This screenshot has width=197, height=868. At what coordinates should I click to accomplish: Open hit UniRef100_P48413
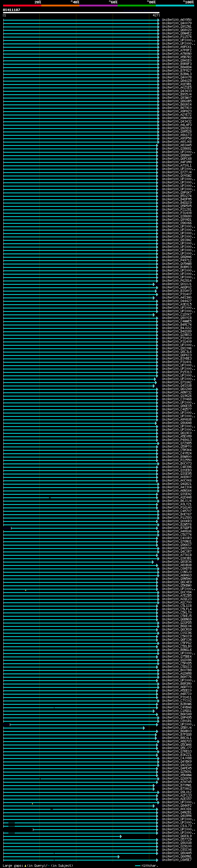coord(176,440)
